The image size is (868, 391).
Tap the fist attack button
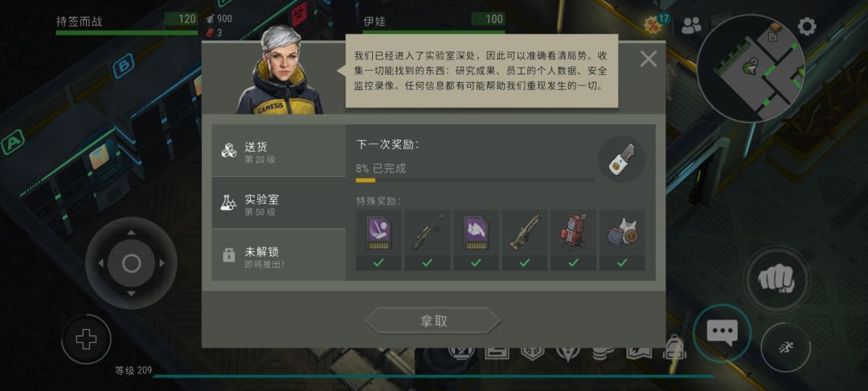[776, 278]
